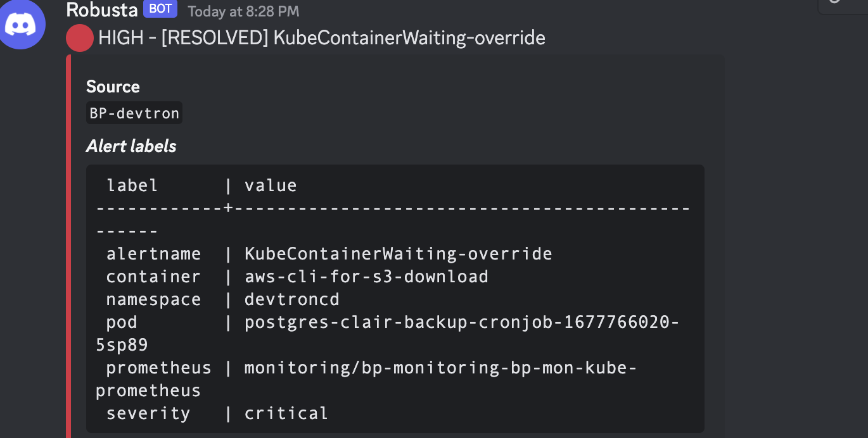Image resolution: width=868 pixels, height=438 pixels.
Task: Click the namespace value devtroncd
Action: 292,299
